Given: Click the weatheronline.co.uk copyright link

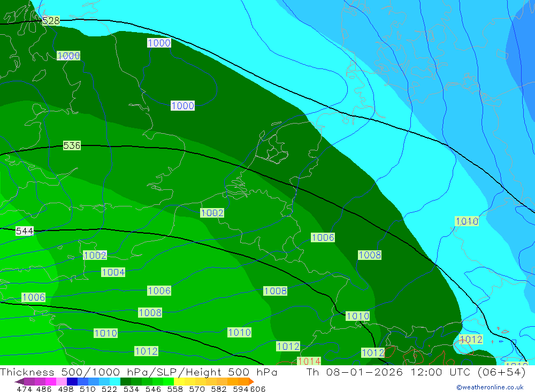Looking at the screenshot, I should point(490,387).
